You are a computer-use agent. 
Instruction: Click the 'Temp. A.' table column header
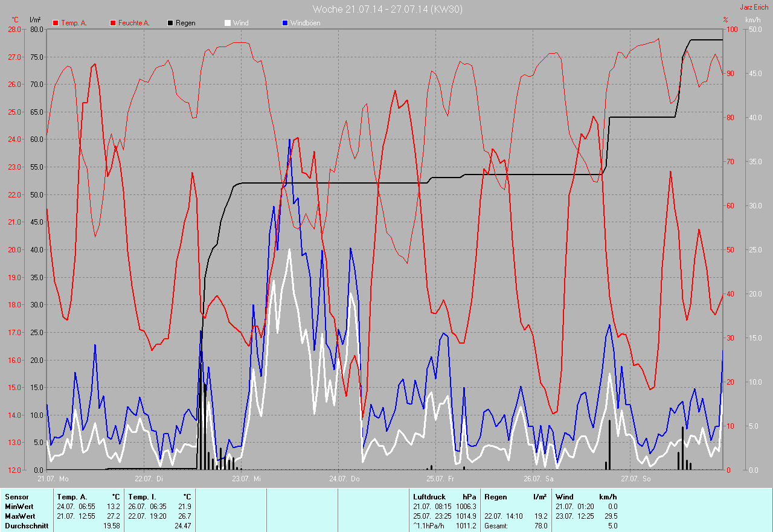[72, 497]
